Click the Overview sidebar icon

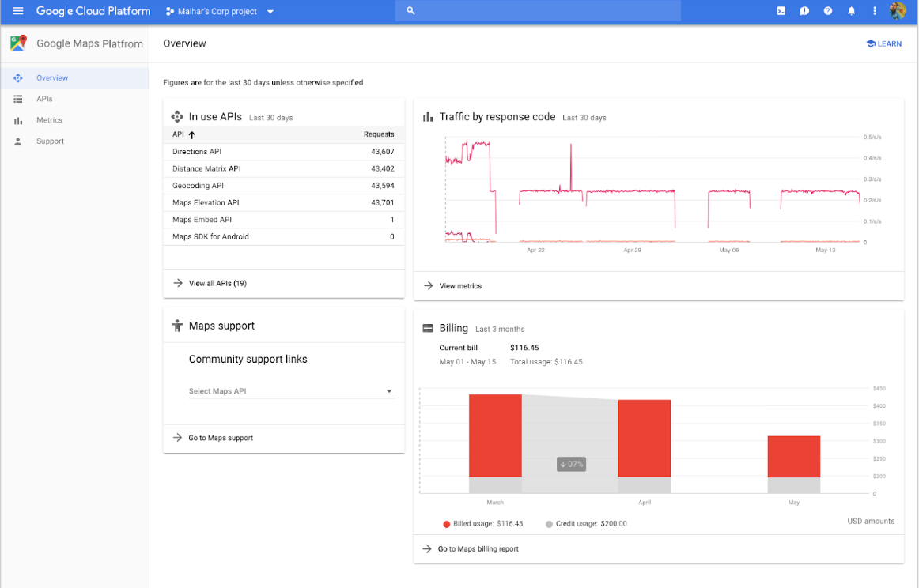coord(18,78)
